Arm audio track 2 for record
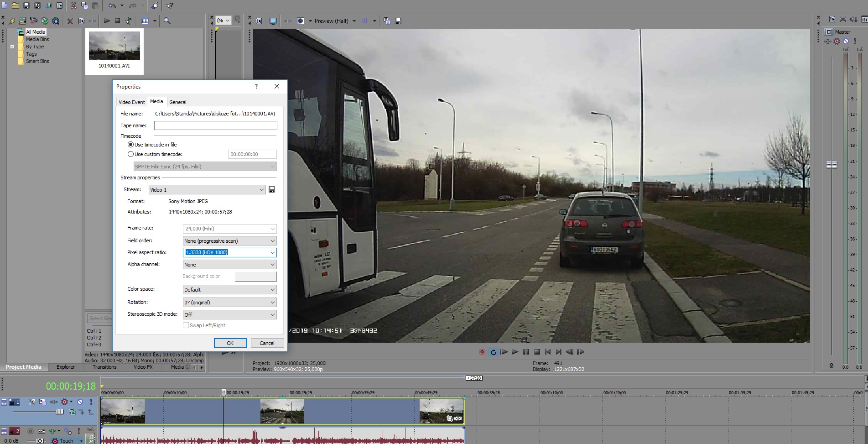Viewport: 868px width, 444px height. click(31, 431)
